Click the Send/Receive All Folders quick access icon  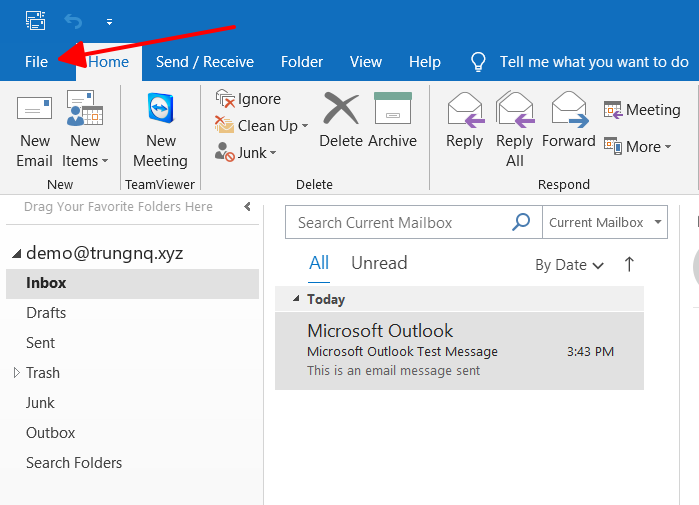tap(36, 21)
